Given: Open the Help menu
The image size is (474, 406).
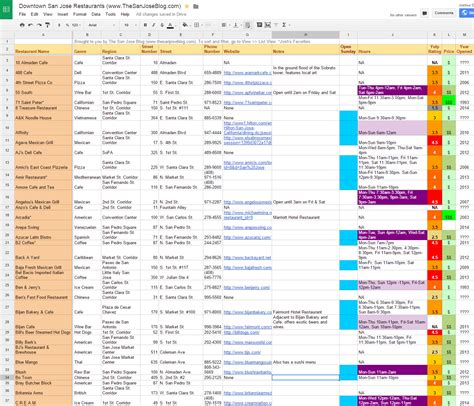Looking at the screenshot, I should point(125,14).
